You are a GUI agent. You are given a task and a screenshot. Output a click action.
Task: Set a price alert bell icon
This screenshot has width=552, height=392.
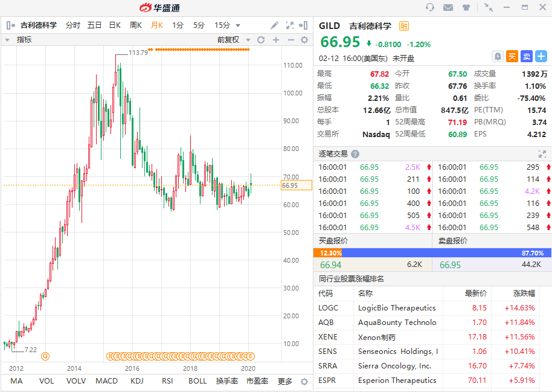coord(498,56)
